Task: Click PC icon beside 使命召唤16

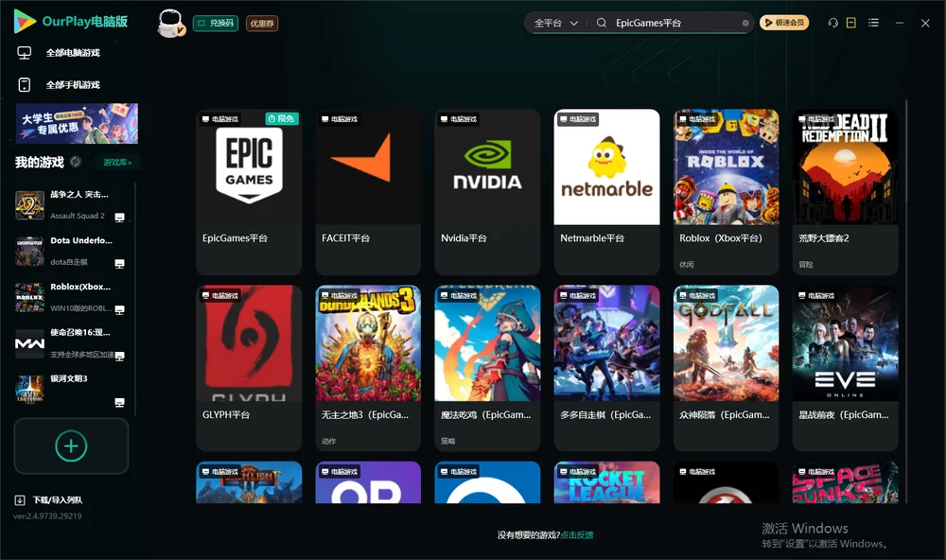Action: [x=119, y=356]
